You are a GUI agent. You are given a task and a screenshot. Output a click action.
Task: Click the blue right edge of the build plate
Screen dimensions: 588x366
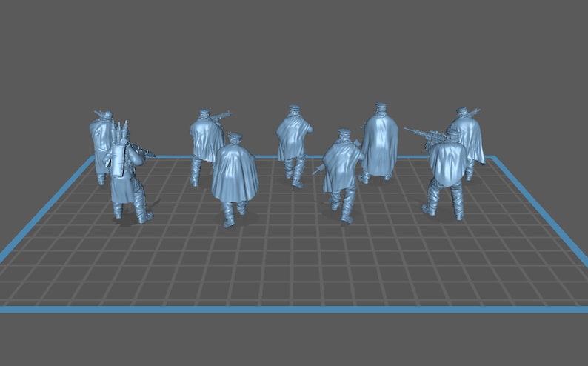tap(540, 210)
